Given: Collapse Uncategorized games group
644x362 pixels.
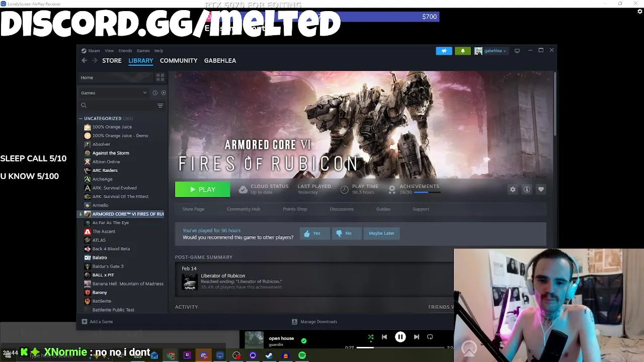Looking at the screenshot, I should pos(80,119).
